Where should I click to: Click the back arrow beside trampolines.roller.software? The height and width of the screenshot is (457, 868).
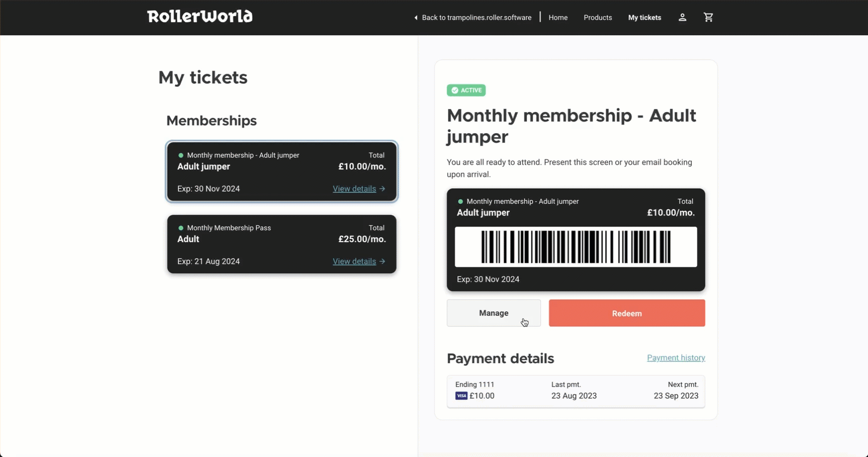(416, 18)
